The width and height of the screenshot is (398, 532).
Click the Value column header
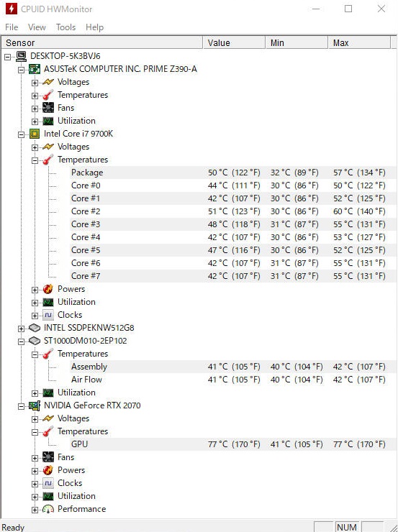[x=234, y=42]
